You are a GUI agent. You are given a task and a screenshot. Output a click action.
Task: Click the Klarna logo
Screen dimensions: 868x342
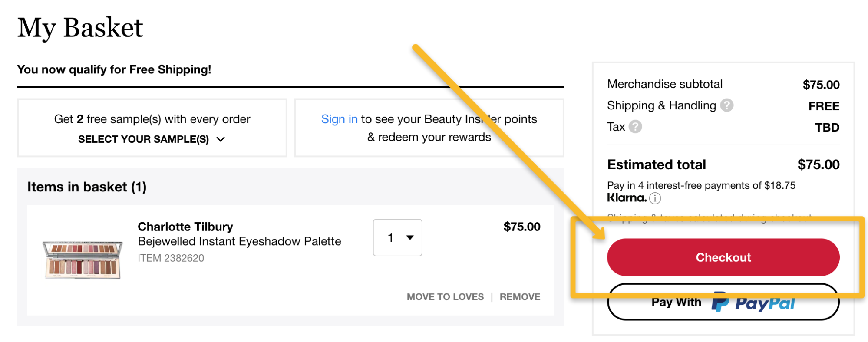[x=627, y=198]
